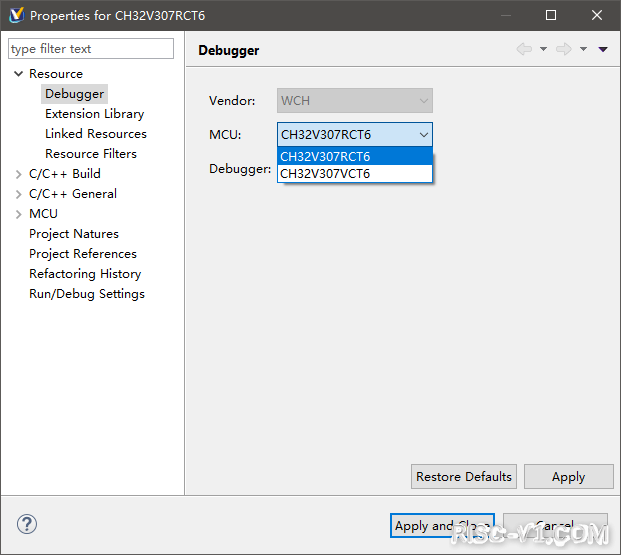Click the help question mark icon

click(x=27, y=524)
